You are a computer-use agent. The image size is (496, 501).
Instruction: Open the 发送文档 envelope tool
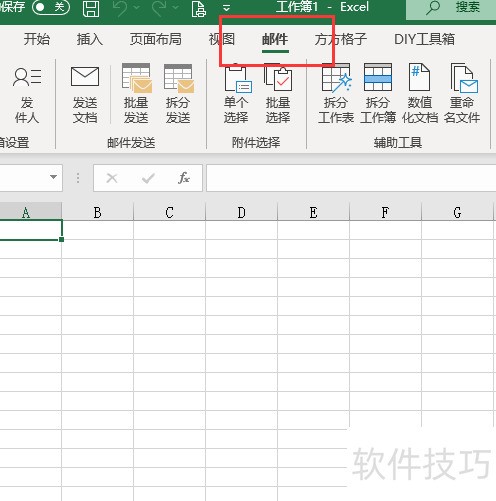tap(85, 94)
